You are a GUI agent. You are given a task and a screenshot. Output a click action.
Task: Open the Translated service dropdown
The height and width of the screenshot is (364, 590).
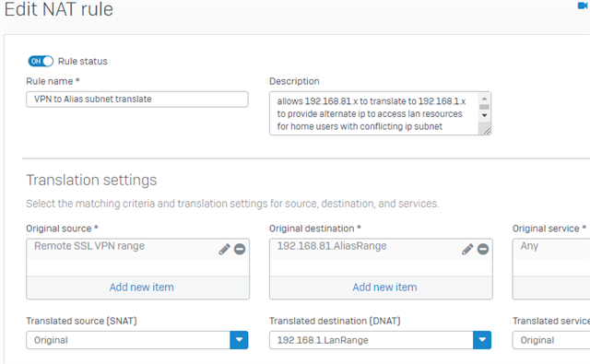[551, 340]
